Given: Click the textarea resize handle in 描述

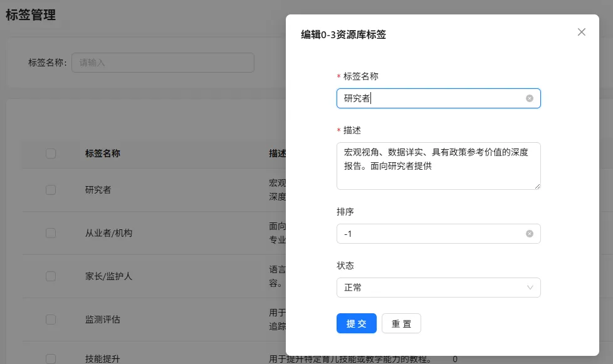Looking at the screenshot, I should click(x=538, y=187).
